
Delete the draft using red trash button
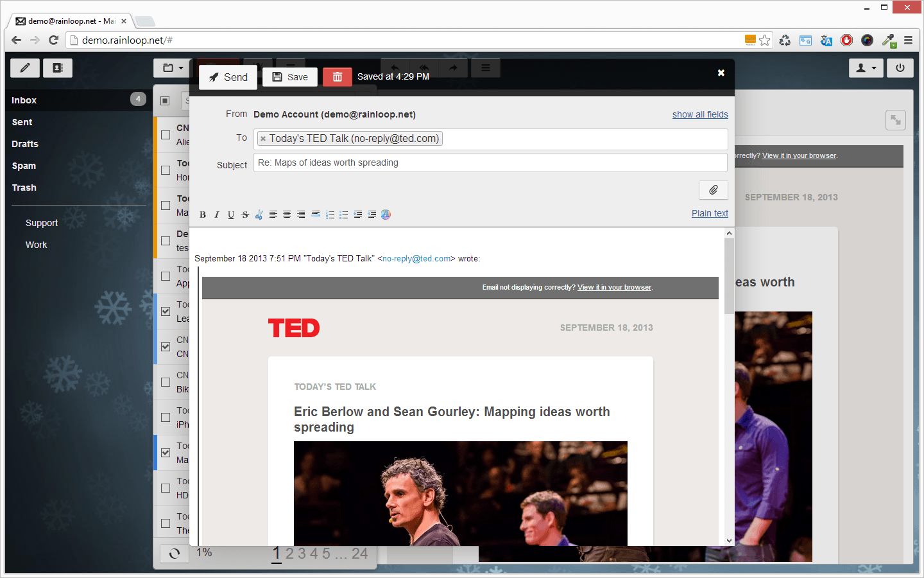click(338, 77)
